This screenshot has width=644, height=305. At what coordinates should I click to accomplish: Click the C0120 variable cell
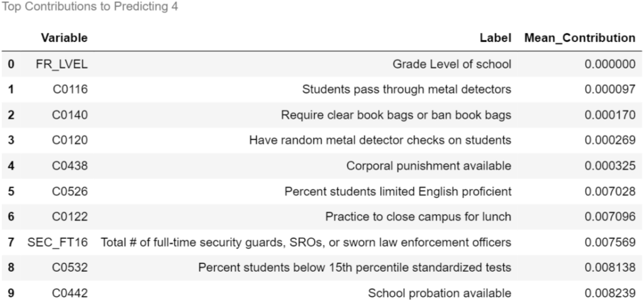[x=69, y=140]
